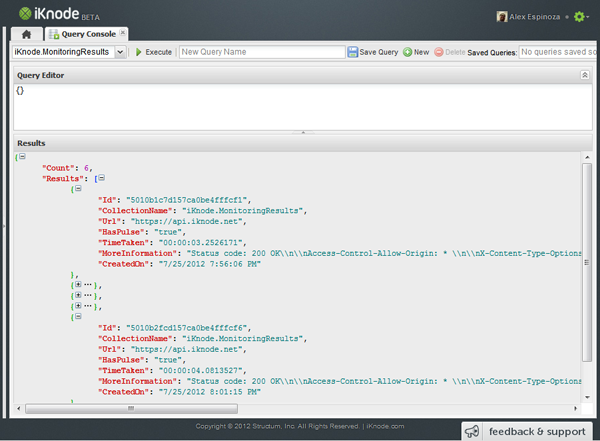Expand the second collapsed result object

click(x=78, y=295)
